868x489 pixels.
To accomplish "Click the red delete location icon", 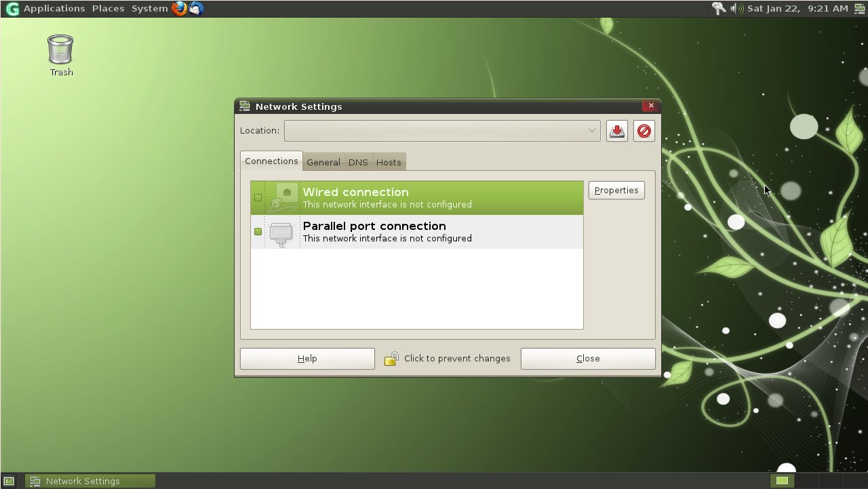I will point(644,131).
